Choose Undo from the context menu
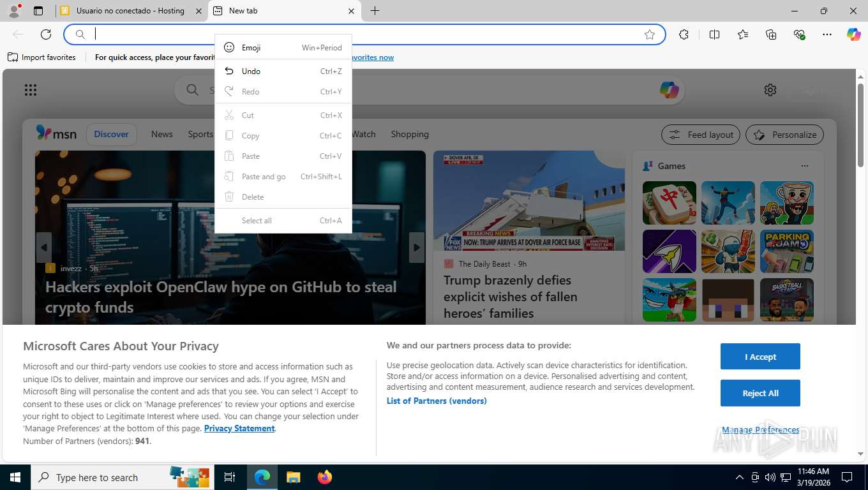 [x=283, y=71]
